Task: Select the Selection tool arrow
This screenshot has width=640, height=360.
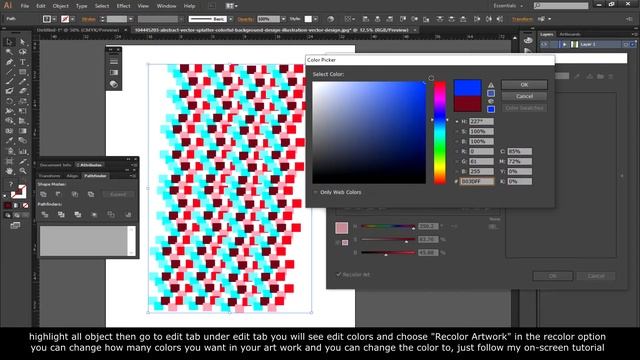Action: tap(9, 42)
